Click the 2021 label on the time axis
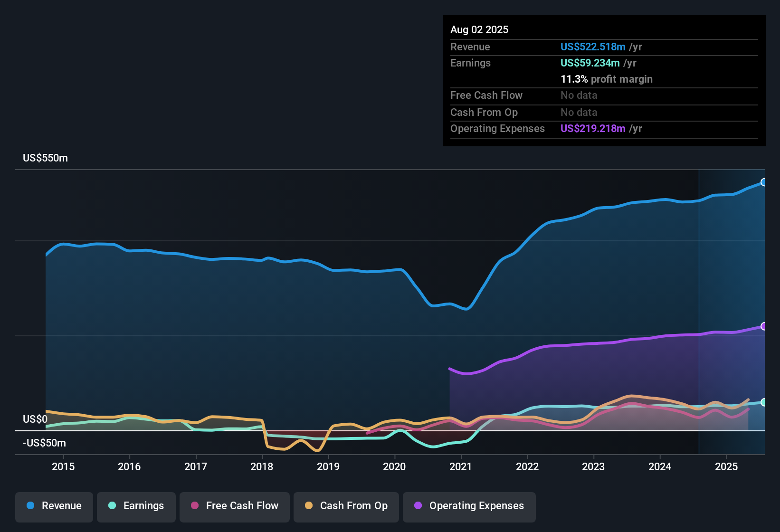The height and width of the screenshot is (532, 780). point(460,466)
